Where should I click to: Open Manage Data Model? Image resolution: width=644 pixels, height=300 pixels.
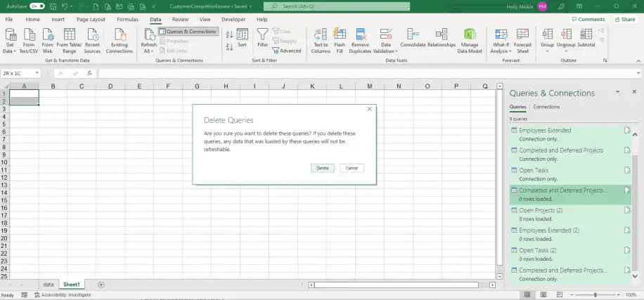point(470,41)
